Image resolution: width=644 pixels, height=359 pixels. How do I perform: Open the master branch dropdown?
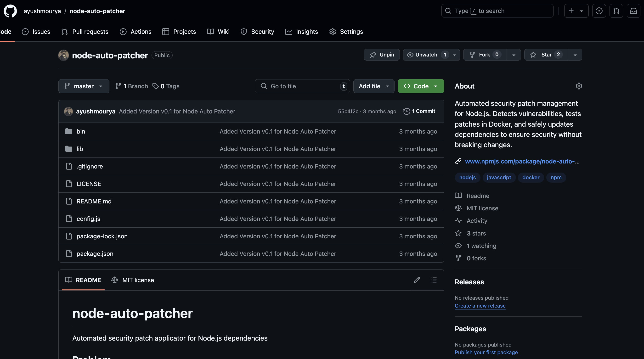(x=84, y=86)
